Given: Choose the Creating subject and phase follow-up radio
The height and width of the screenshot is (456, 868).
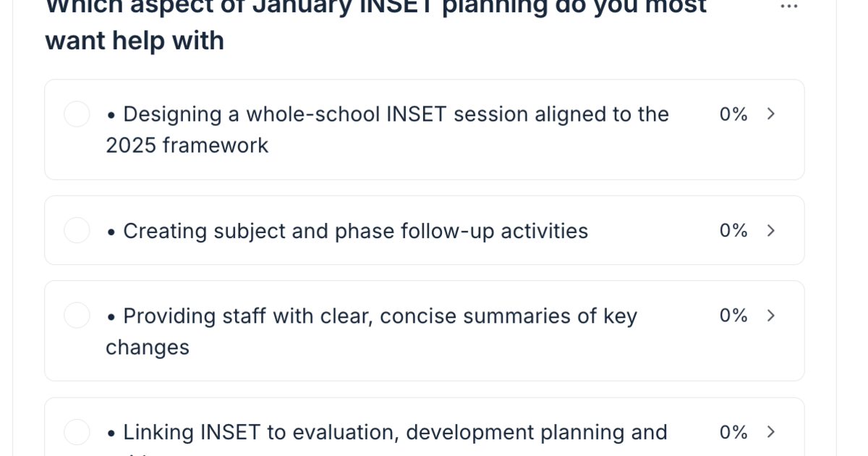Looking at the screenshot, I should point(77,231).
